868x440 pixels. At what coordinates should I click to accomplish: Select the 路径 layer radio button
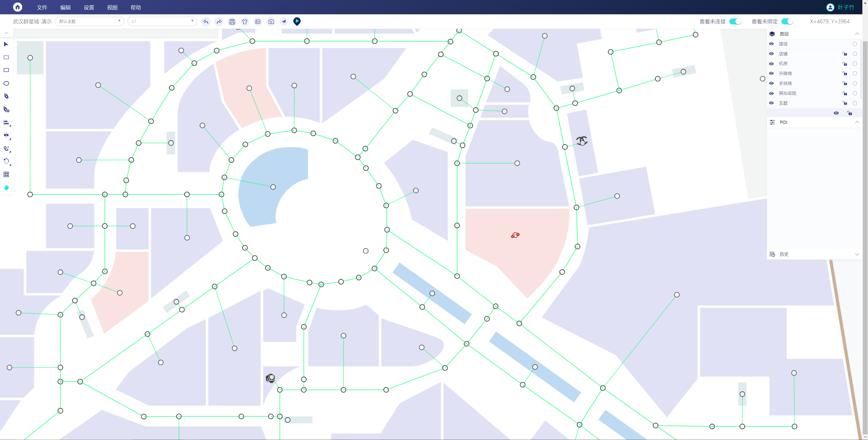click(x=855, y=44)
